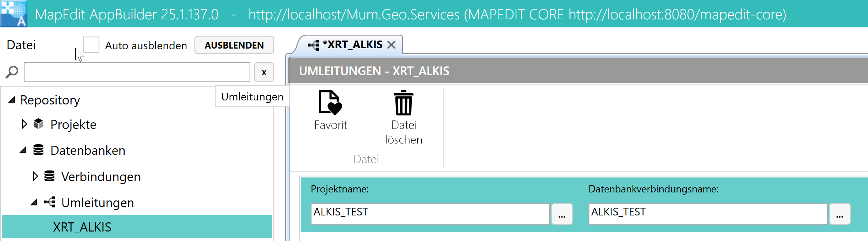Open the Datei menu

coord(21,45)
